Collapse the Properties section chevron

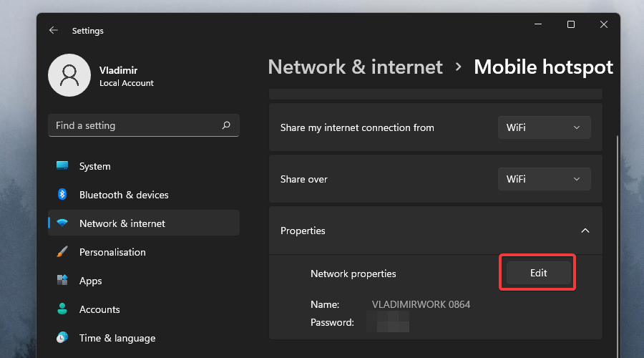coord(585,231)
